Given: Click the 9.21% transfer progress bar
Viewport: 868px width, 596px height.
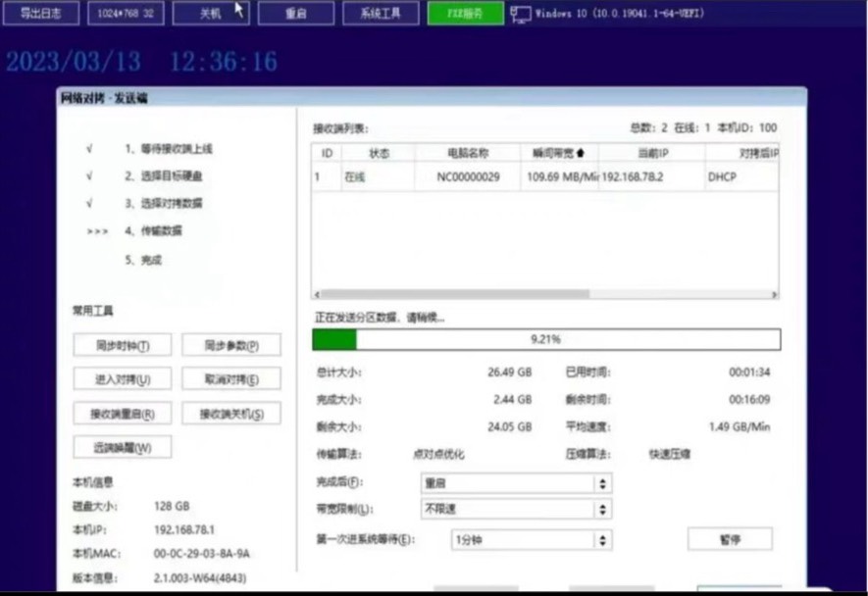Looking at the screenshot, I should coord(546,339).
